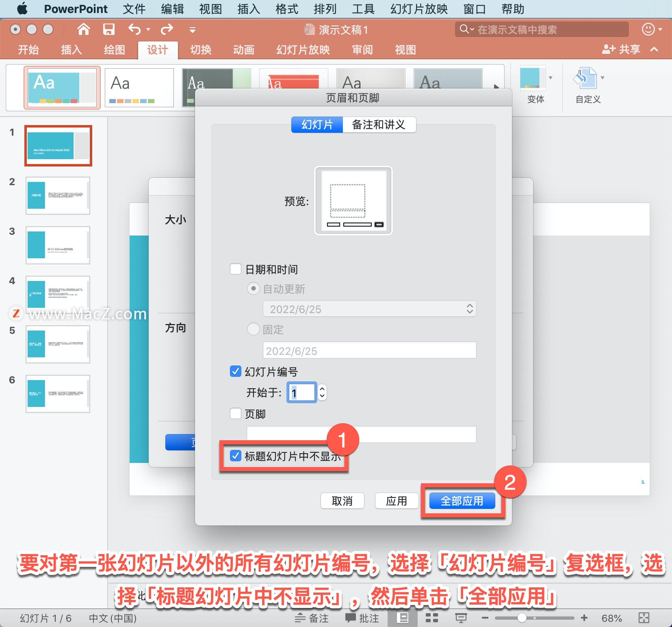Open the 开始 ribbon tab

pyautogui.click(x=28, y=50)
